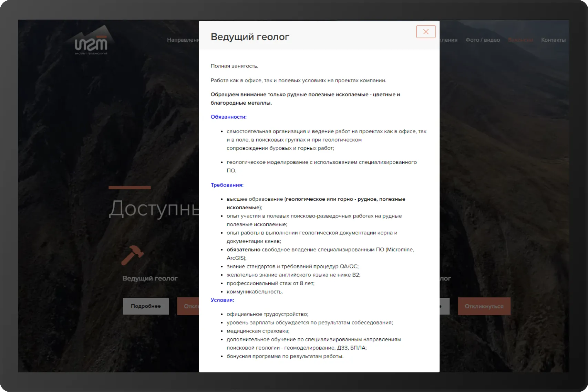Click the partially hidden grey button left of Откликнуться

point(444,306)
